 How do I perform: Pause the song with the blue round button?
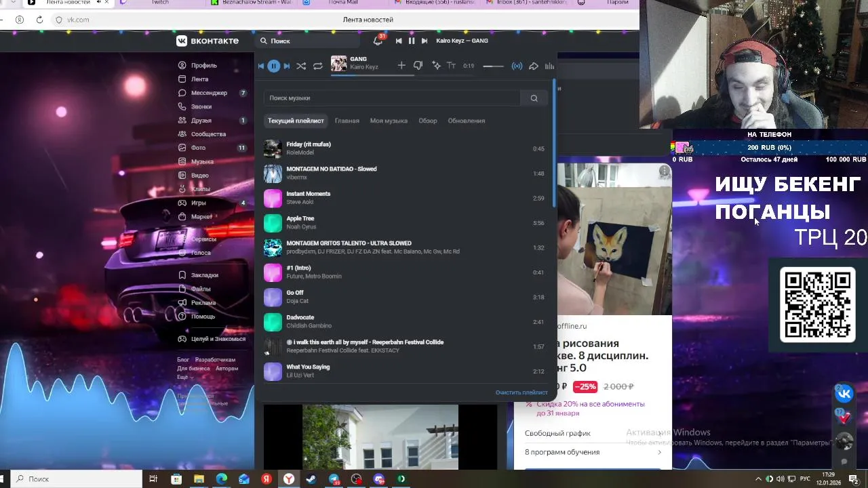pyautogui.click(x=274, y=66)
